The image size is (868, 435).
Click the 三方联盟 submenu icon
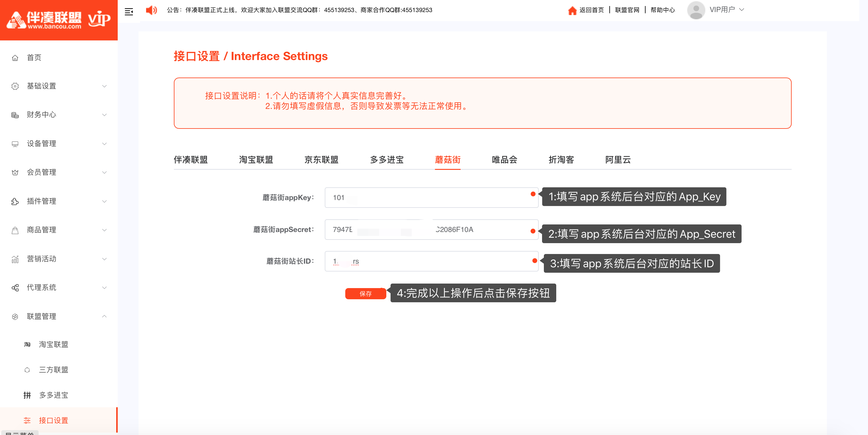click(27, 370)
